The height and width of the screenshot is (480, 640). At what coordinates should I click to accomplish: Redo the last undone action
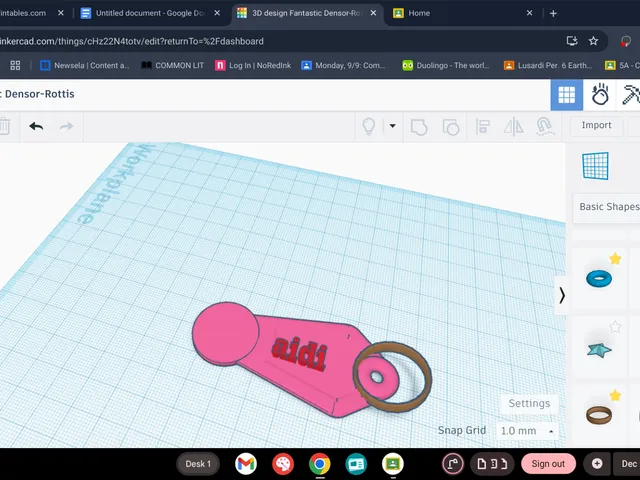click(67, 126)
